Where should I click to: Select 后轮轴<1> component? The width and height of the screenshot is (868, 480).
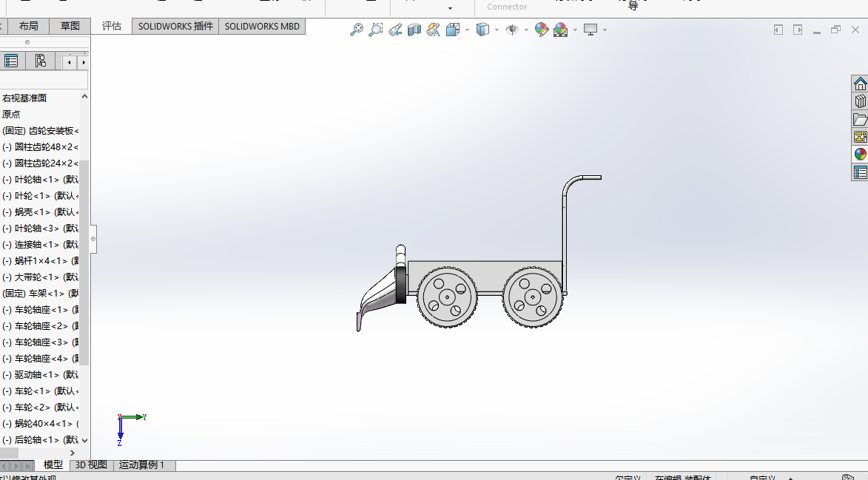(x=40, y=439)
